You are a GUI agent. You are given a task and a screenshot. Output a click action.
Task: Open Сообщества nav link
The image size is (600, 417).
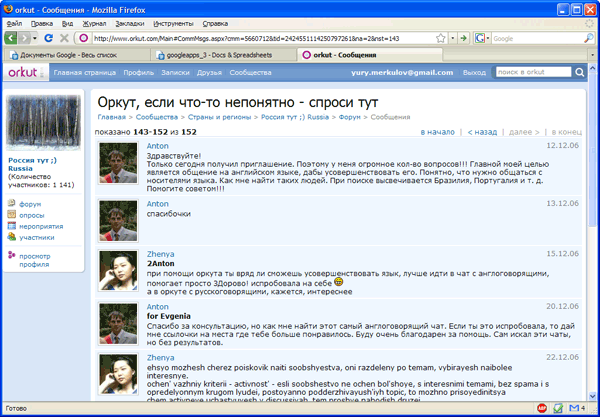[x=250, y=72]
